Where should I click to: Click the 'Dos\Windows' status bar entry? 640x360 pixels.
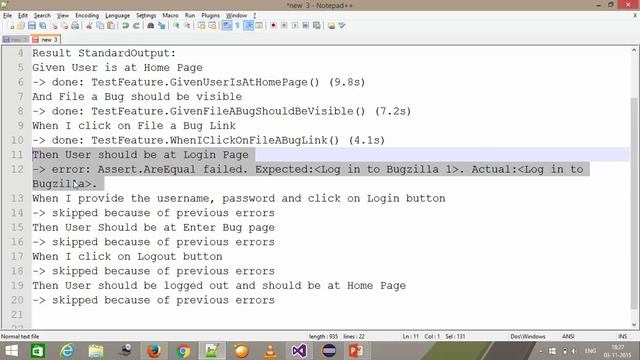click(528, 337)
